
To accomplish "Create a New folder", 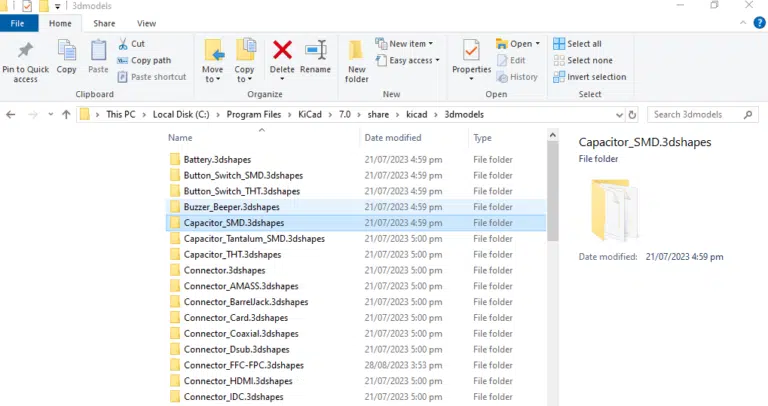I will pos(357,62).
